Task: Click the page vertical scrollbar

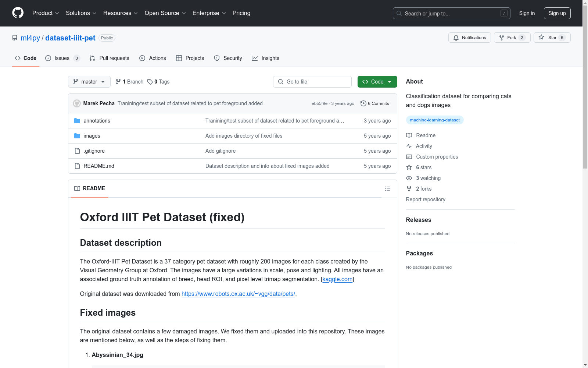Action: (585, 87)
